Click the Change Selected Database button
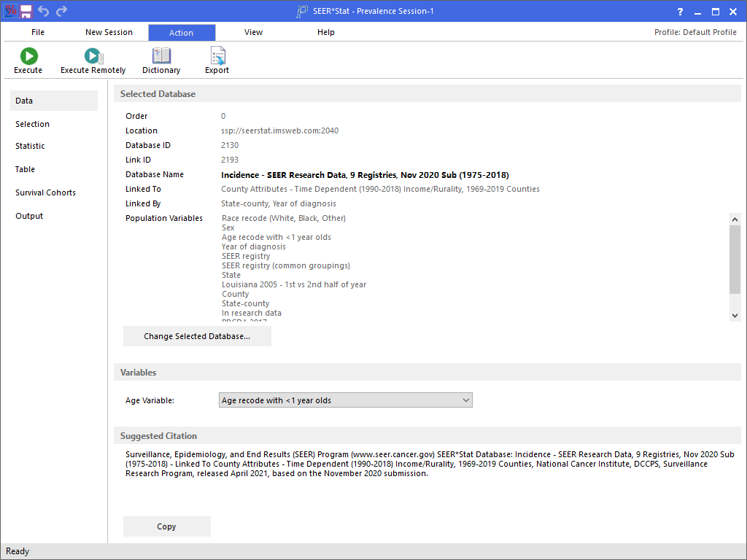This screenshot has width=747, height=560. pyautogui.click(x=197, y=336)
